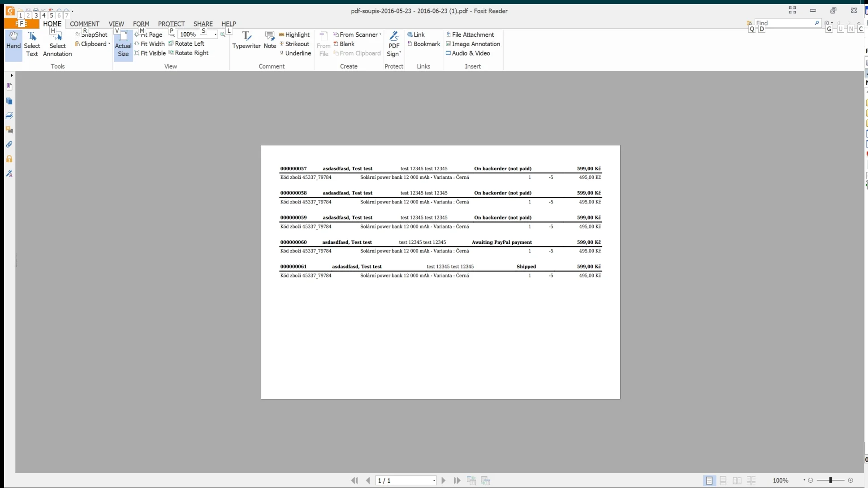This screenshot has width=868, height=488.
Task: Toggle facing pages view mode
Action: tap(737, 480)
